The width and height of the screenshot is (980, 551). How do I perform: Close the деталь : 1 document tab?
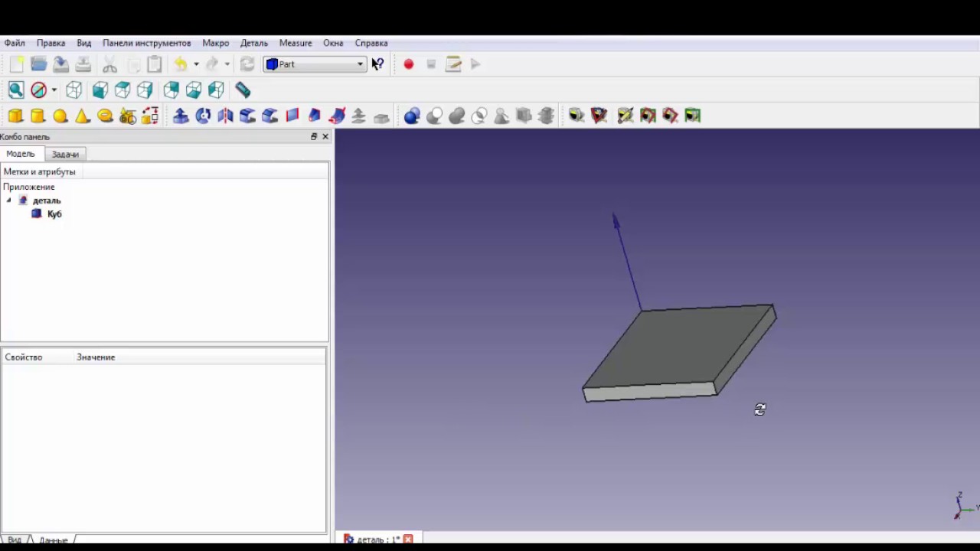click(x=408, y=540)
